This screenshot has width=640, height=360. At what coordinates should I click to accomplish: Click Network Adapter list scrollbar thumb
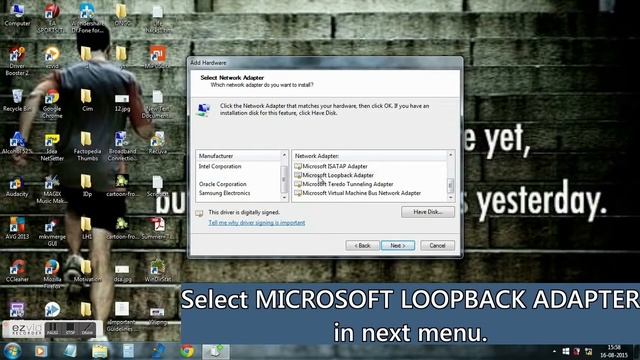451,185
